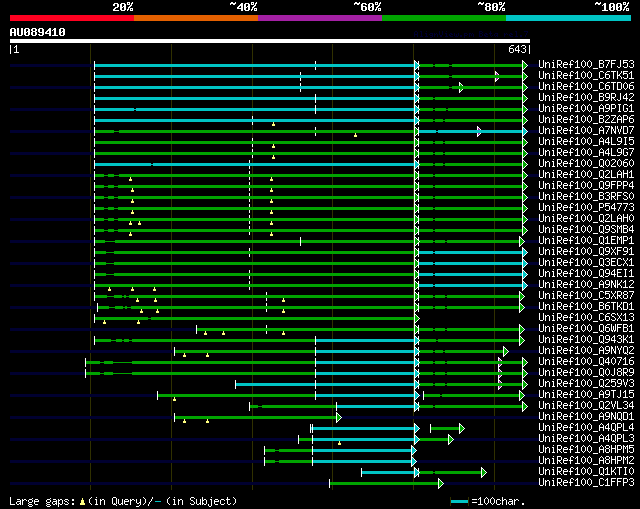Open the UniRef100_Q2VL34 entry
640x509 pixels.
pyautogui.click(x=586, y=406)
